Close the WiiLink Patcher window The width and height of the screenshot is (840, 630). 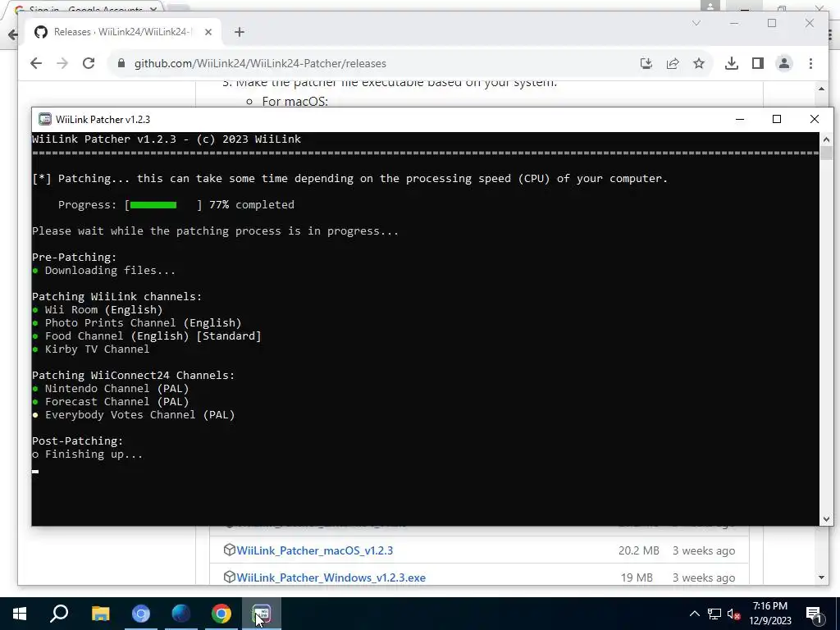814,119
